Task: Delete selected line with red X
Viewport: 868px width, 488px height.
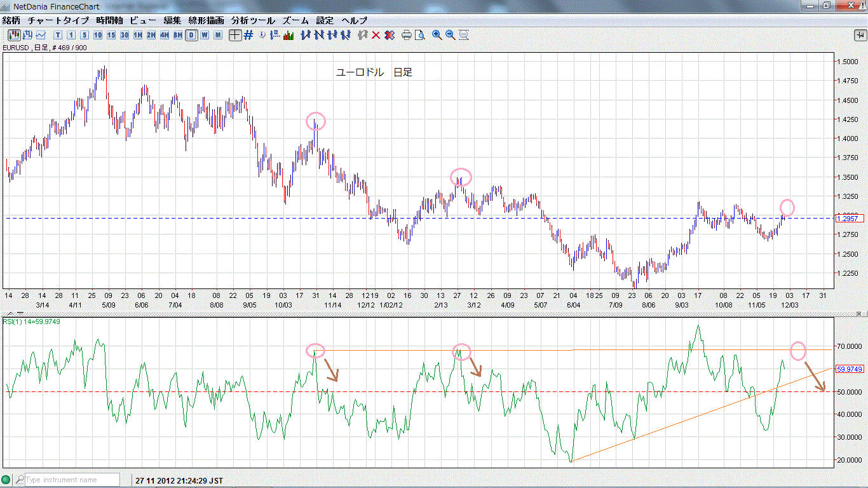Action: (376, 35)
